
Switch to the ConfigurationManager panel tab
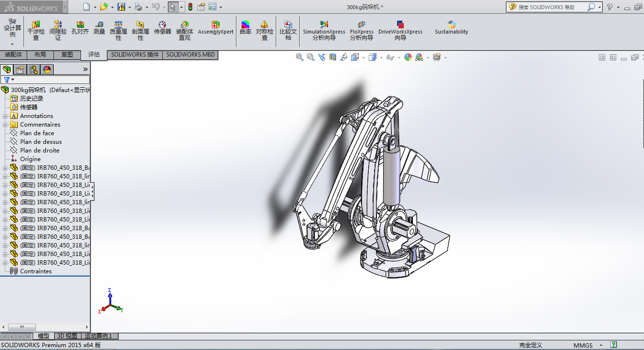(34, 70)
